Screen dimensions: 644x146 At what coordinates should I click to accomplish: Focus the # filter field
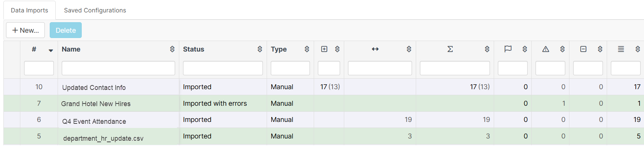(39, 68)
